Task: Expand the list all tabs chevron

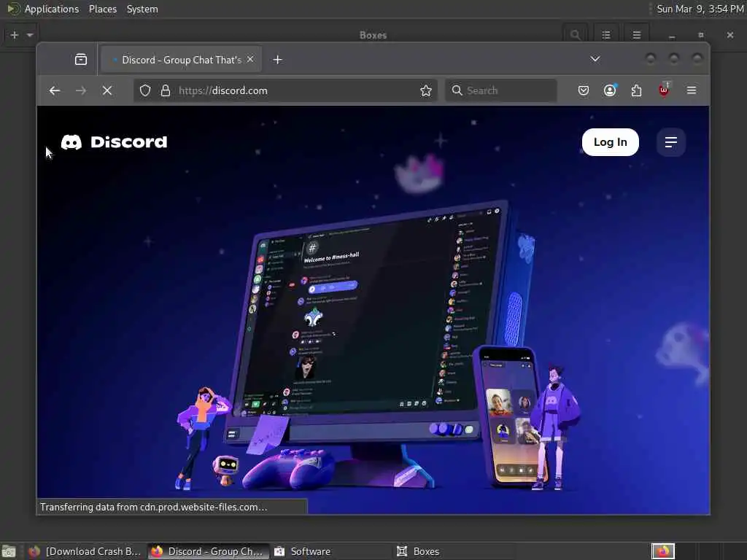Action: pyautogui.click(x=595, y=59)
